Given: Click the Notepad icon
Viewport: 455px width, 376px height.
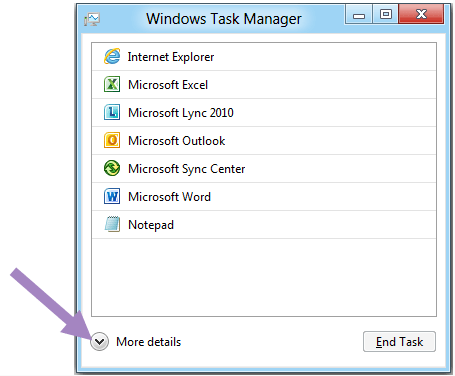Looking at the screenshot, I should click(x=112, y=224).
